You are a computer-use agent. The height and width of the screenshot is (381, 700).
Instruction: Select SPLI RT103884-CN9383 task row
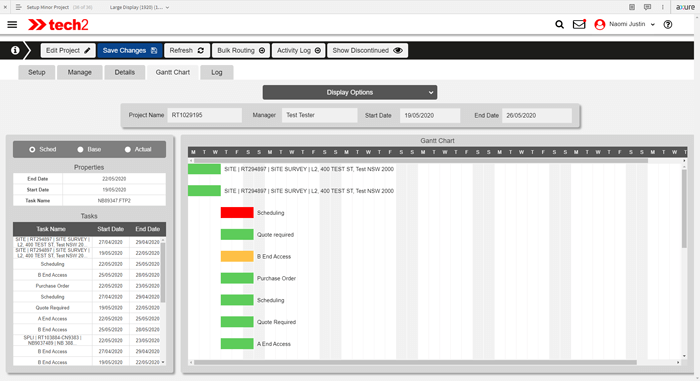click(87, 340)
